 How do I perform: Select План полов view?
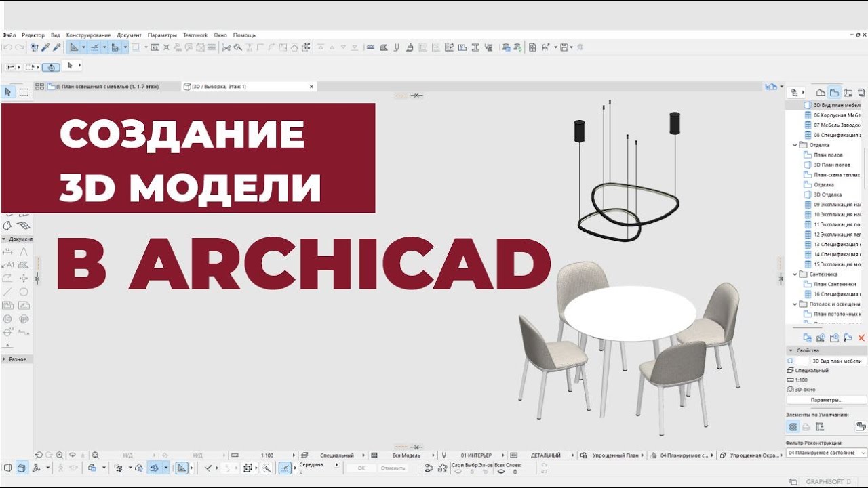(828, 155)
